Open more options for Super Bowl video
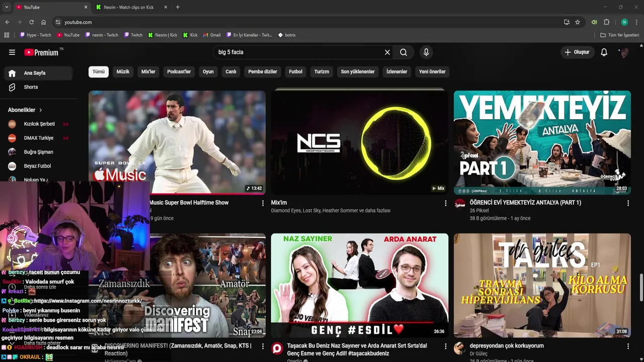The image size is (644, 362). pos(263,203)
